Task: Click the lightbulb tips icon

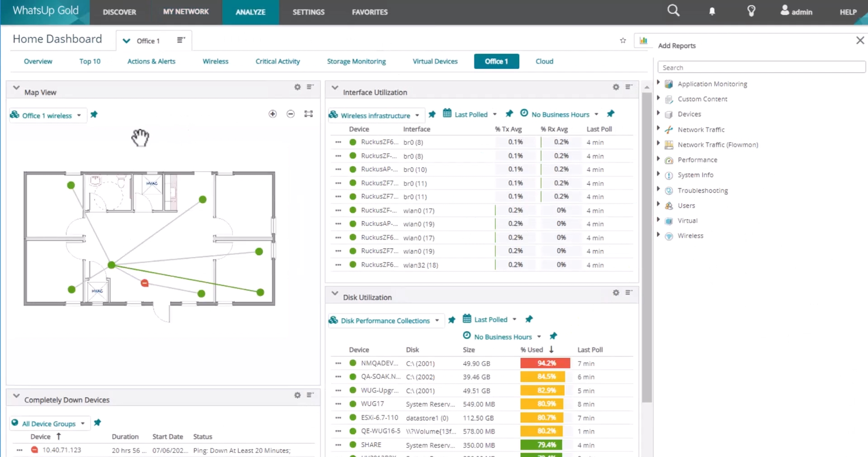Action: (x=751, y=11)
